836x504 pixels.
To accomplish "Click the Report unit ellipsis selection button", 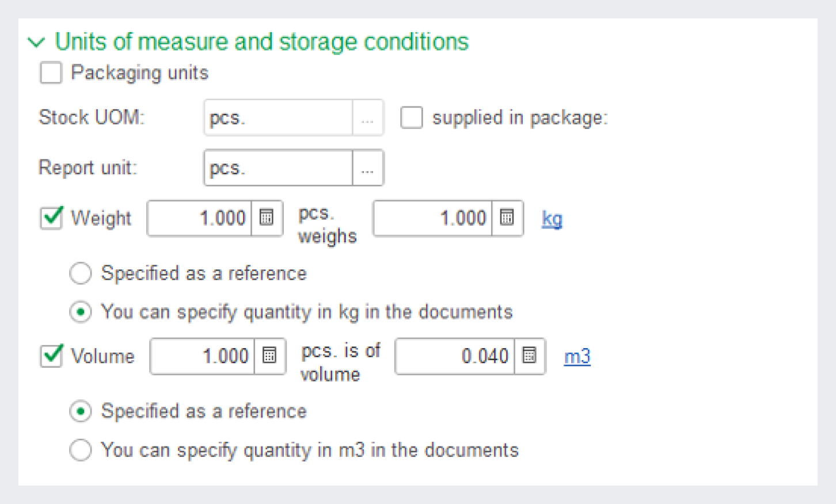I will click(x=368, y=168).
